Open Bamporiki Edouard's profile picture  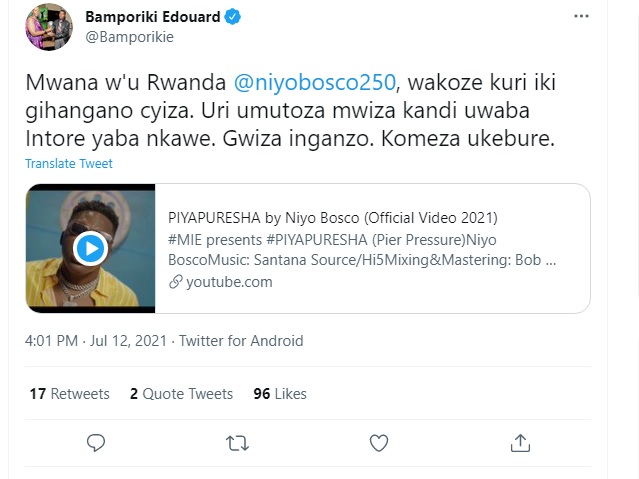point(49,27)
